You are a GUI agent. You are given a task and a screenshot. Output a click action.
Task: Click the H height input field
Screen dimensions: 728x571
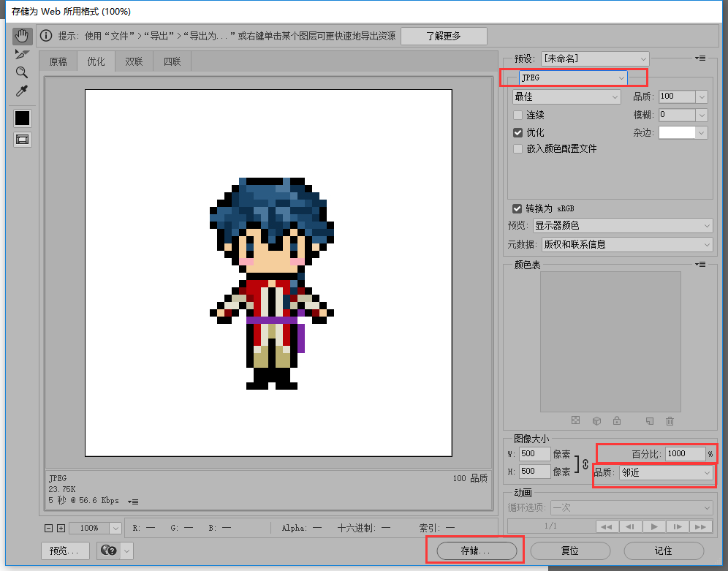534,471
